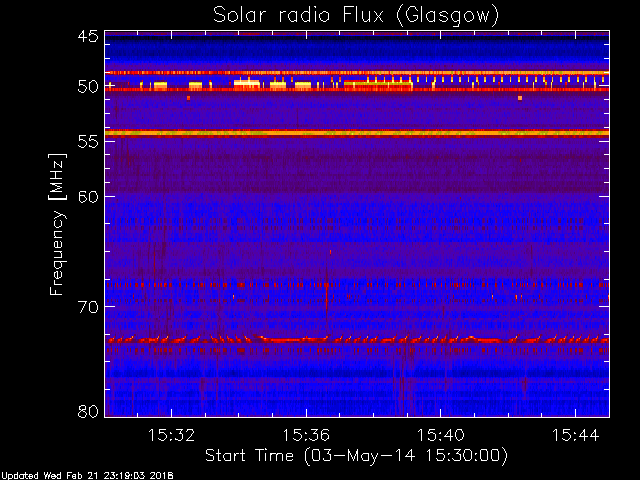Image resolution: width=640 pixels, height=480 pixels.
Task: Click the 15:32 time tick label
Action: [171, 435]
